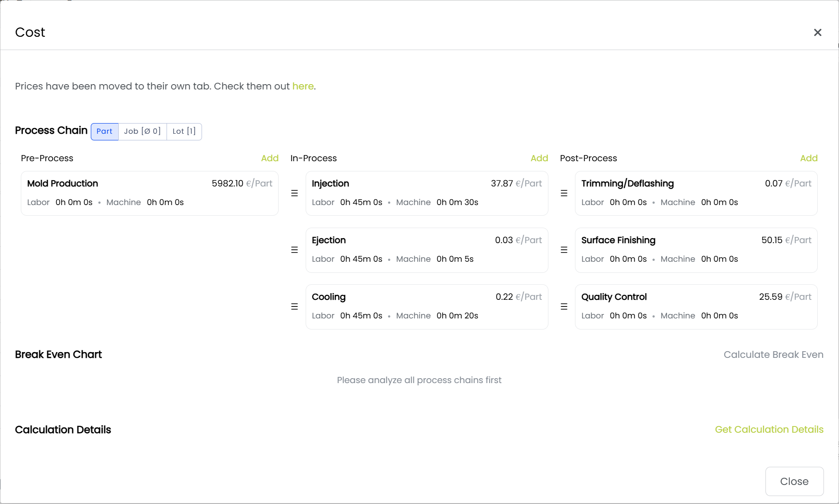Click the drag handle beside Surface Finishing
Viewport: 839px width, 504px height.
[564, 250]
